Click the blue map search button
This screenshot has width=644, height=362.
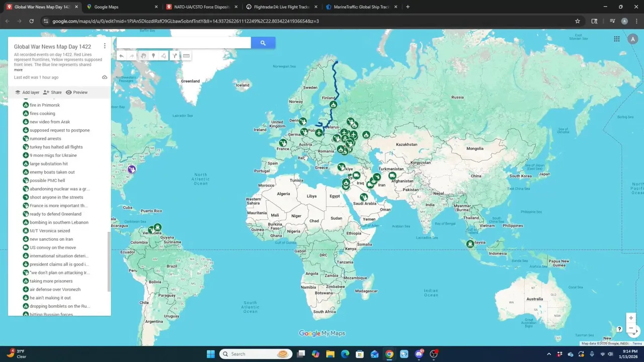pos(263,43)
